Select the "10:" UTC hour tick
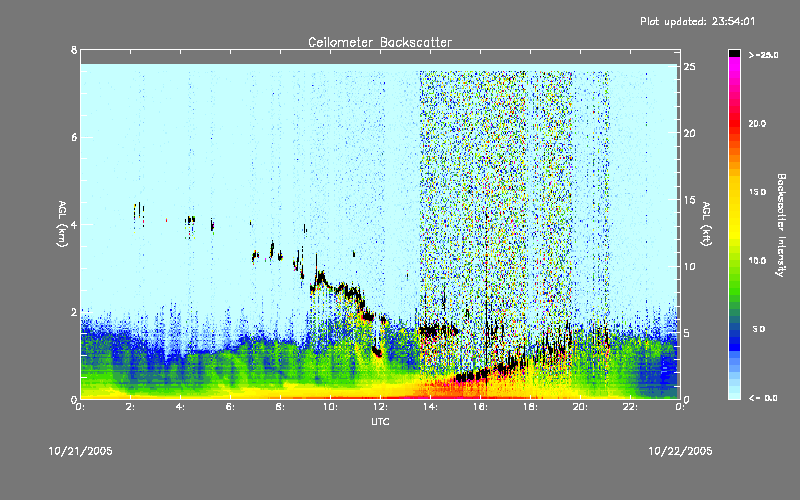The image size is (800, 500). [x=330, y=407]
